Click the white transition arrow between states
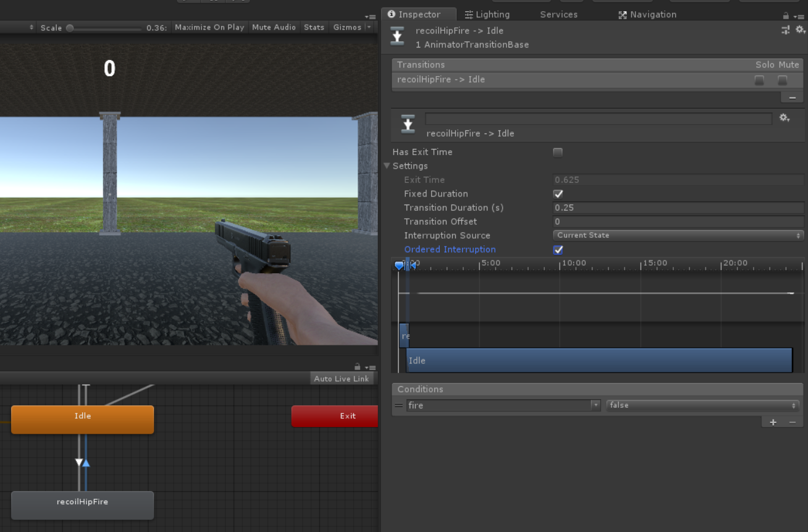The width and height of the screenshot is (808, 532). pyautogui.click(x=78, y=462)
